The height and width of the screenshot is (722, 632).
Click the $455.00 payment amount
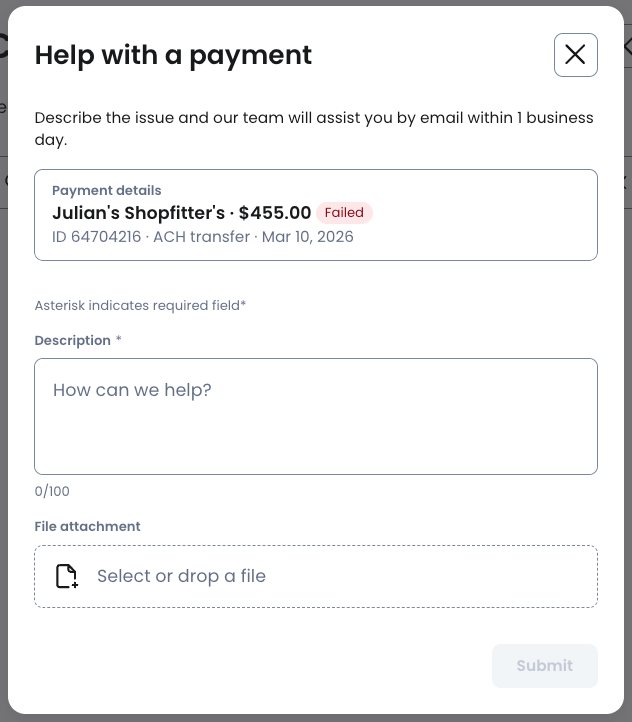click(x=275, y=213)
